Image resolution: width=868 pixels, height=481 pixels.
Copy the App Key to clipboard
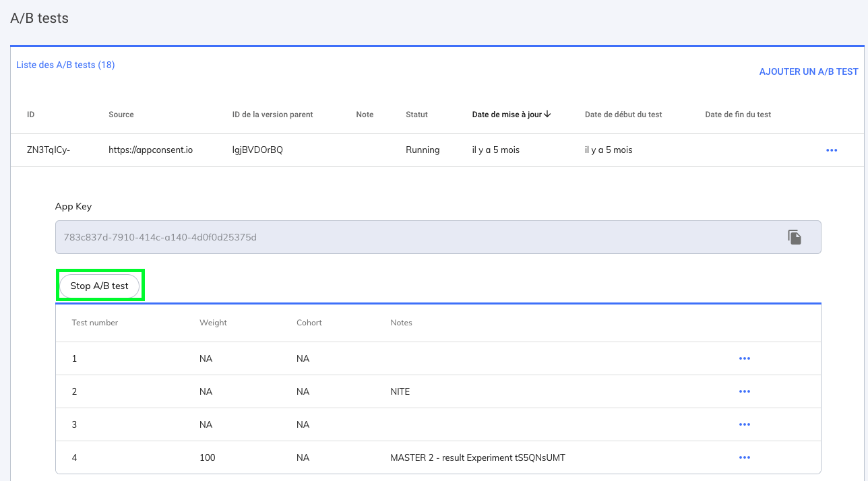pos(795,237)
